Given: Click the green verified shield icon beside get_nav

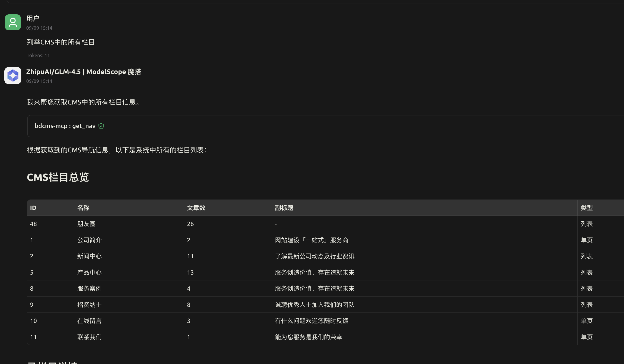Looking at the screenshot, I should click(x=101, y=126).
